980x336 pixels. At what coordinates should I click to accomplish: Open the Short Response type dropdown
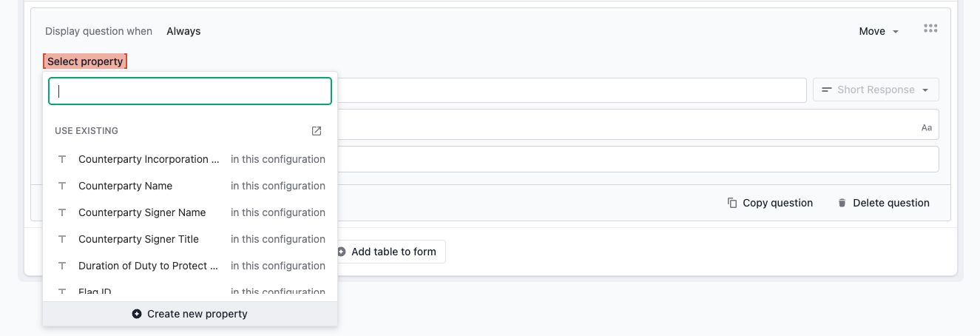pyautogui.click(x=876, y=90)
